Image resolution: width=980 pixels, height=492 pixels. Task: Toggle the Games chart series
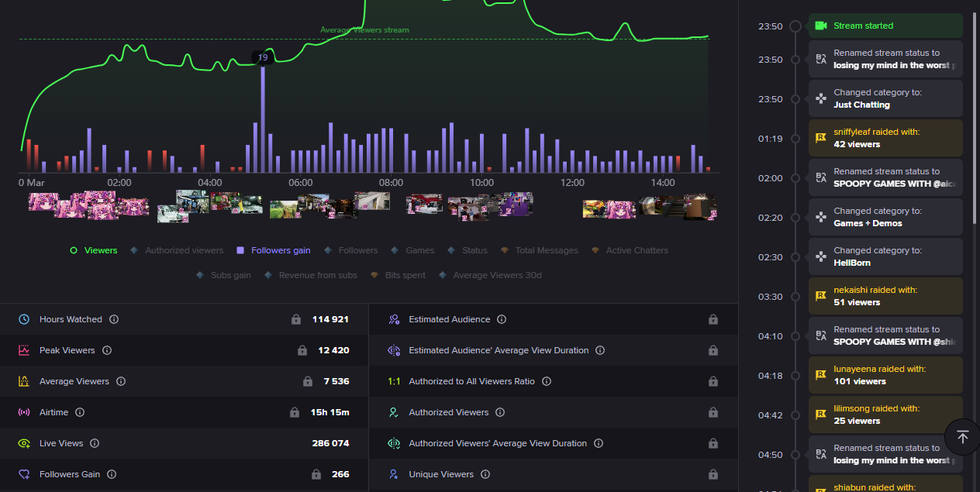[x=413, y=250]
